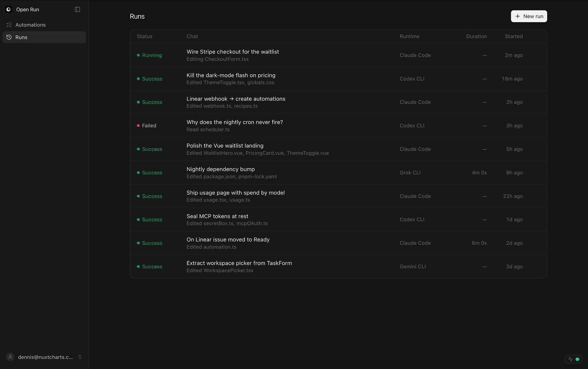The width and height of the screenshot is (588, 369).
Task: Click the Chat column header
Action: (192, 37)
